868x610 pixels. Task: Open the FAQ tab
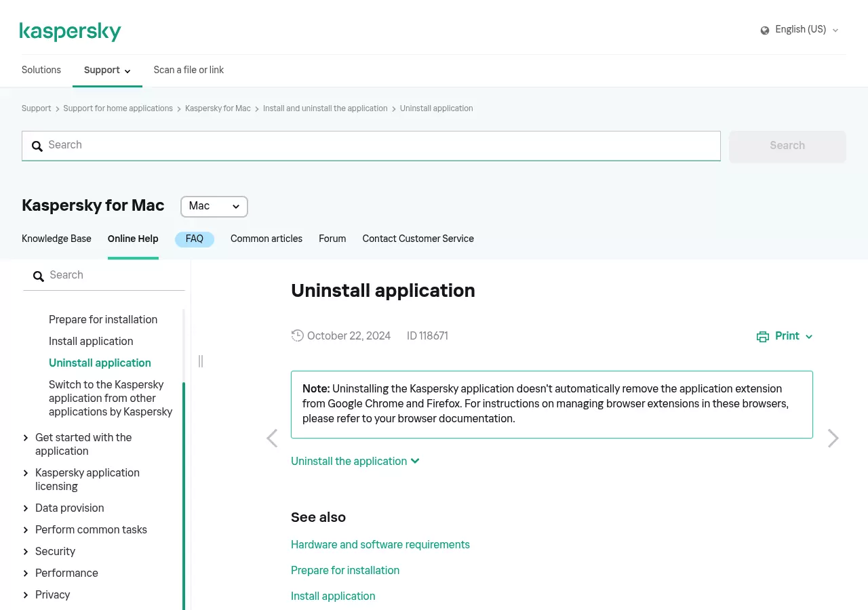tap(195, 239)
